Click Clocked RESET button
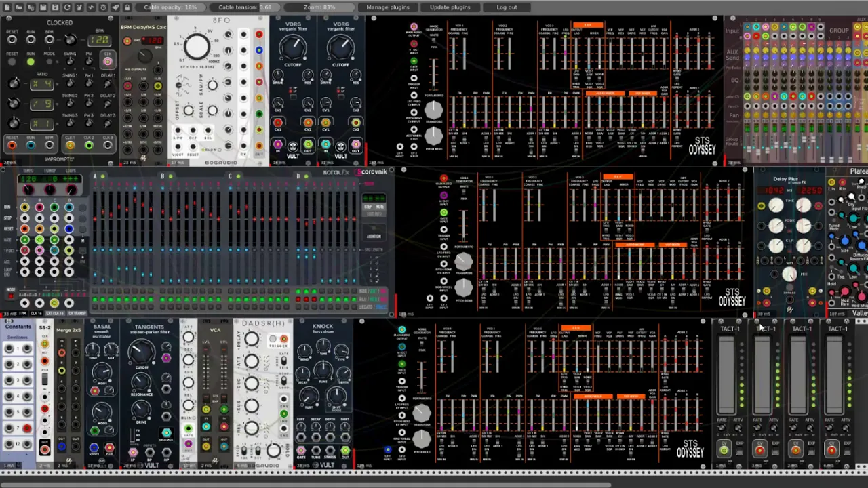Viewport: 868px width, 488px height. 12,62
